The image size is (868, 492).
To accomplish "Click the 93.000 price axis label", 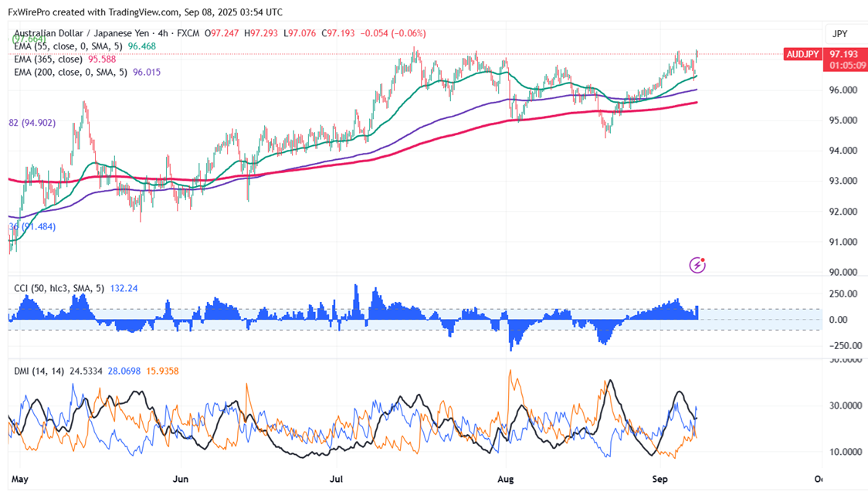I will pos(843,181).
